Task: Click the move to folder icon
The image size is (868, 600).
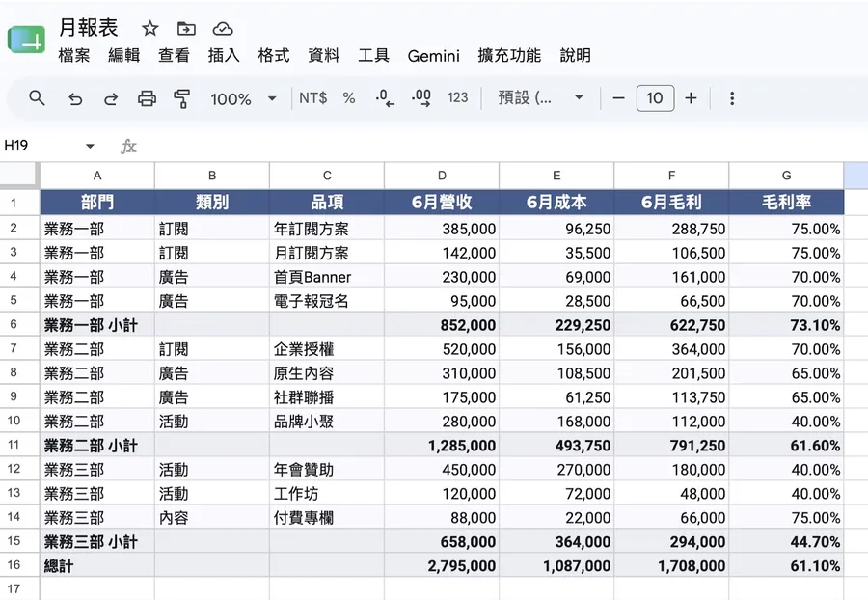Action: click(186, 28)
